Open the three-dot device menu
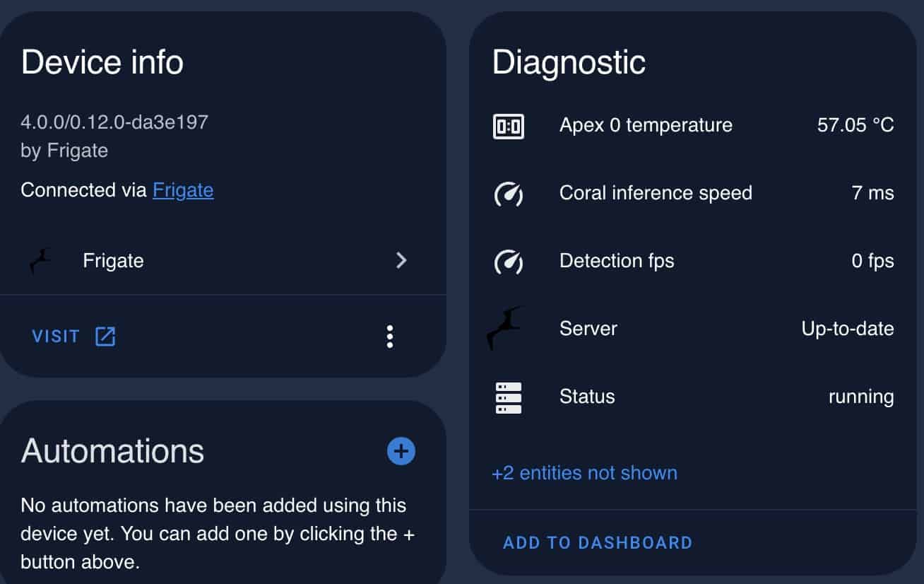924x584 pixels. (x=390, y=337)
